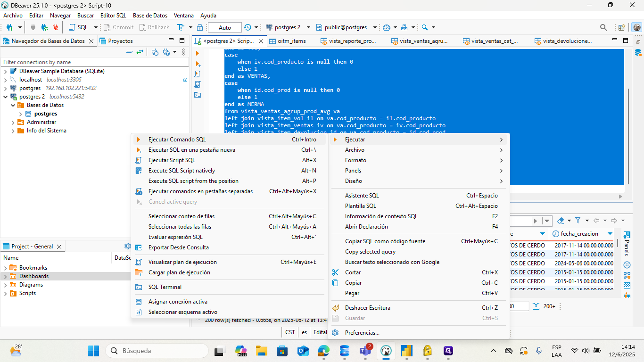644x362 pixels.
Task: Click the disconnect red plug icon
Action: [x=55, y=27]
